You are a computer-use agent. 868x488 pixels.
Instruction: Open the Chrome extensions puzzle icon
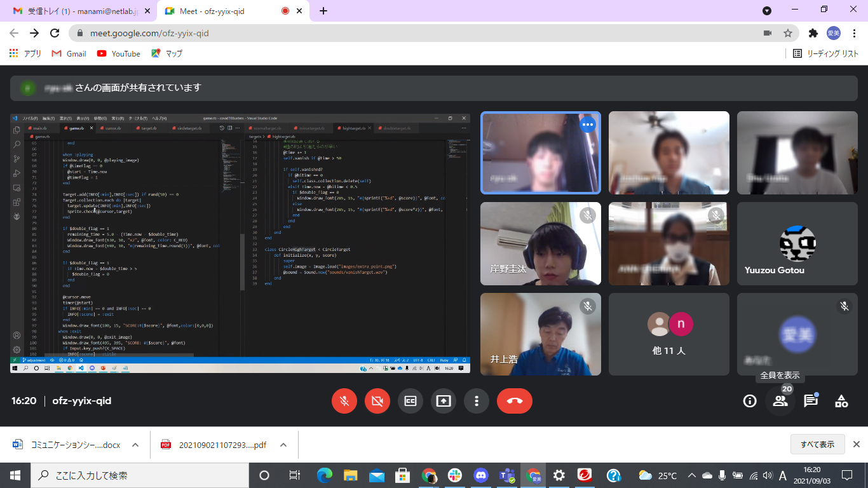point(813,33)
